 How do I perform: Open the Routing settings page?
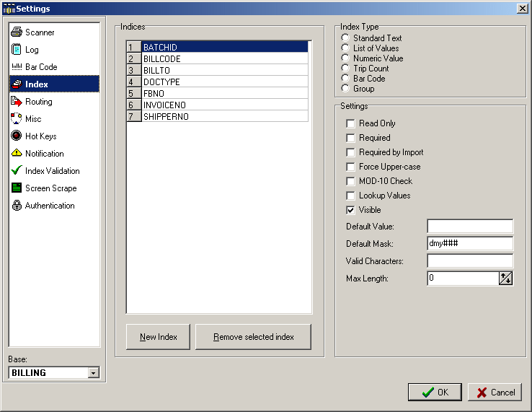pyautogui.click(x=54, y=101)
